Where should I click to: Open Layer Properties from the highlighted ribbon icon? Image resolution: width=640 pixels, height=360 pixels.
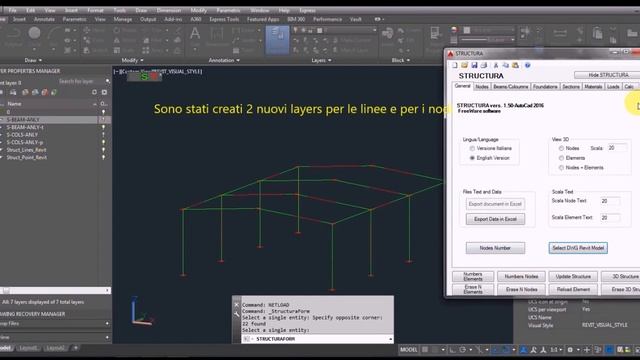click(x=277, y=40)
